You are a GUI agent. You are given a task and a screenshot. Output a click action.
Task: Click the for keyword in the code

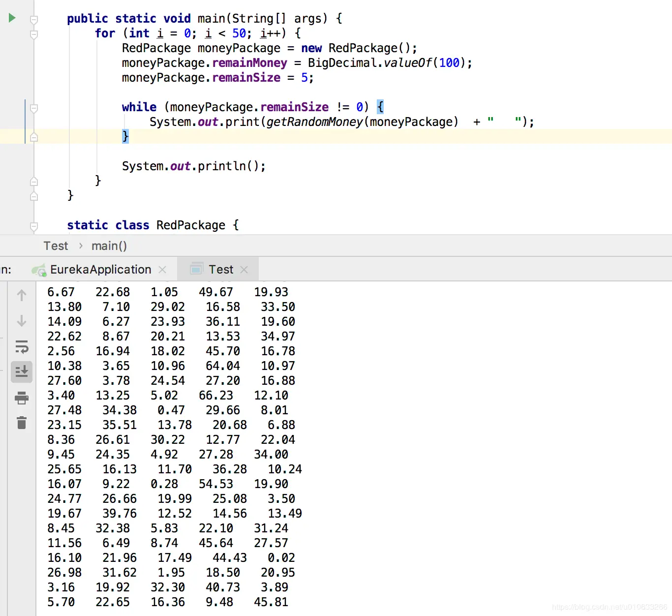[x=105, y=33]
